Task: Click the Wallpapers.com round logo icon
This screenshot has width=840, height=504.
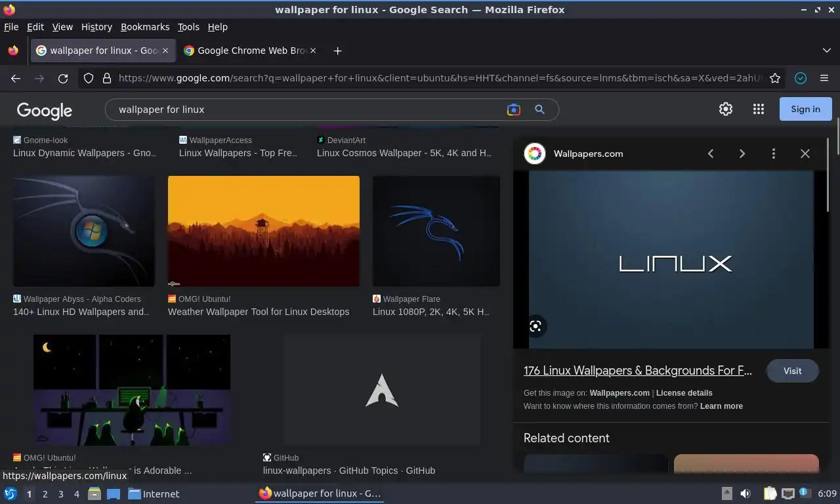Action: 535,154
